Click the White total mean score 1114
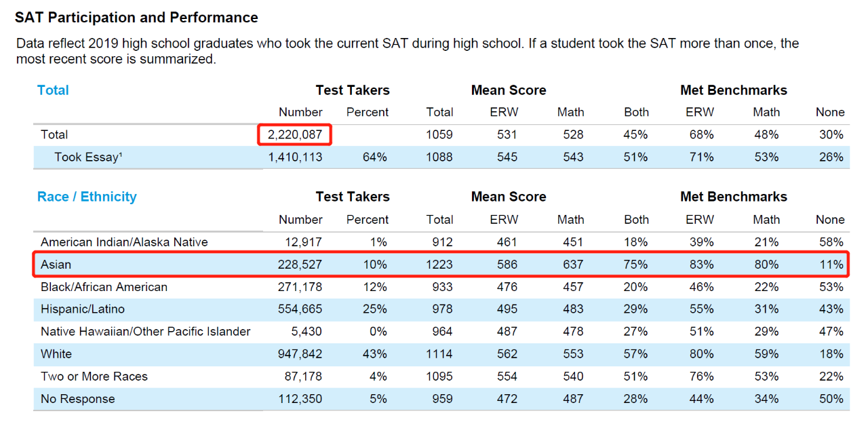 coord(439,354)
